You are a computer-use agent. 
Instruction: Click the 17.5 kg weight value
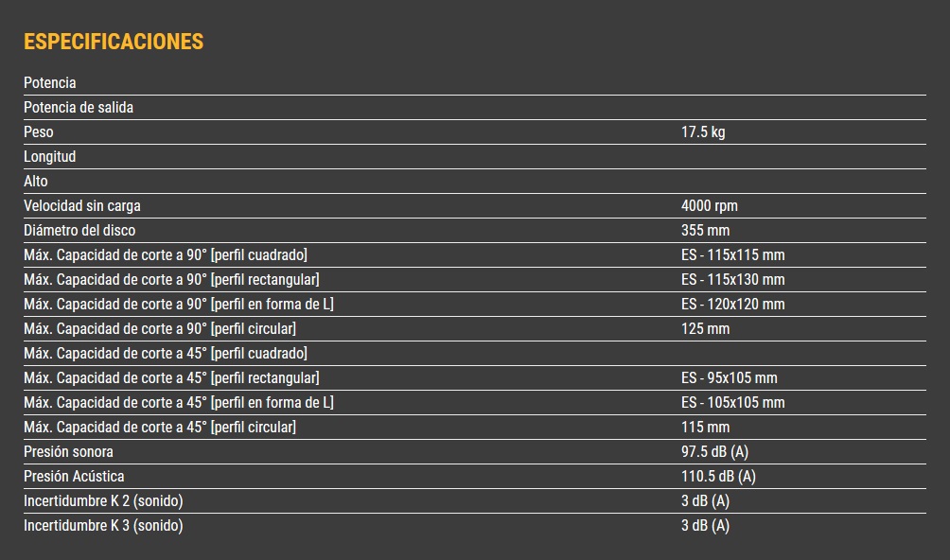(x=703, y=132)
